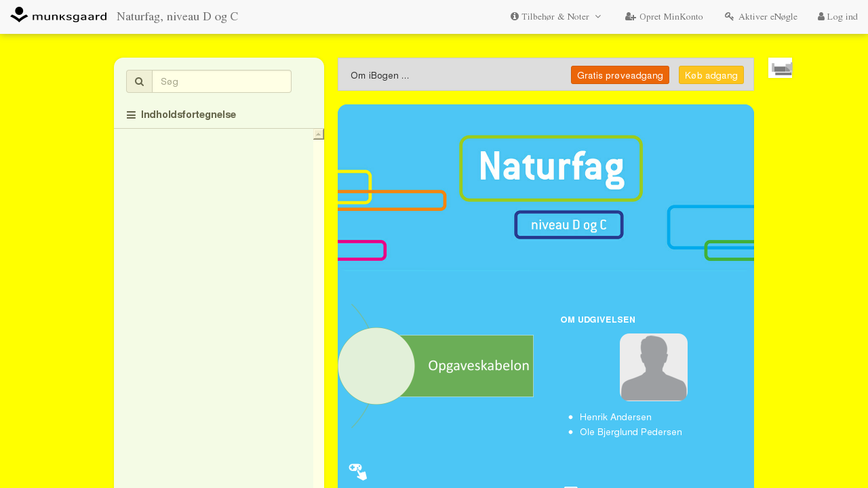Click the Naturfag title banner
Image resolution: width=868 pixels, height=488 pixels.
551,168
